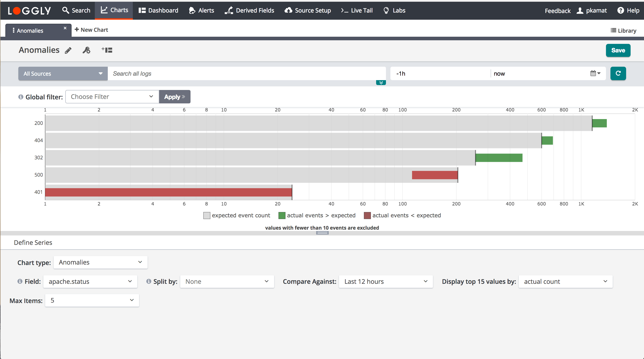Open the Derived Fields page
The image size is (644, 359).
click(249, 10)
